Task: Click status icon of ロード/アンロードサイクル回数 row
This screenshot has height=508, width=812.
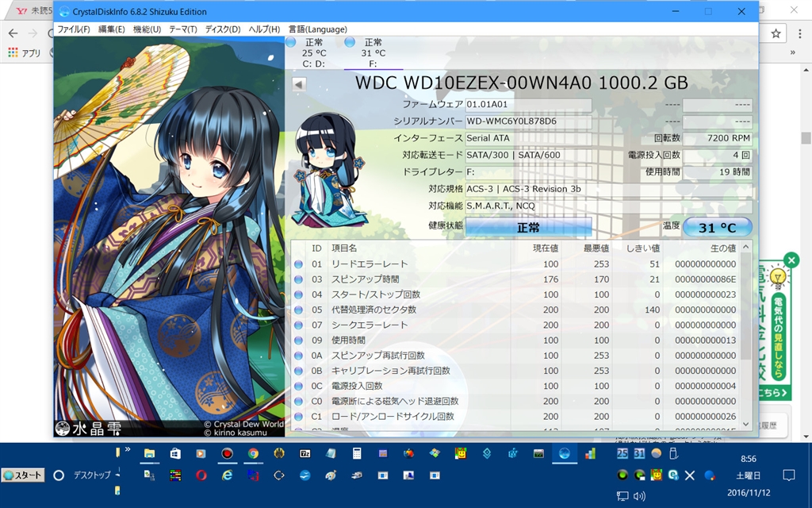Action: click(298, 417)
